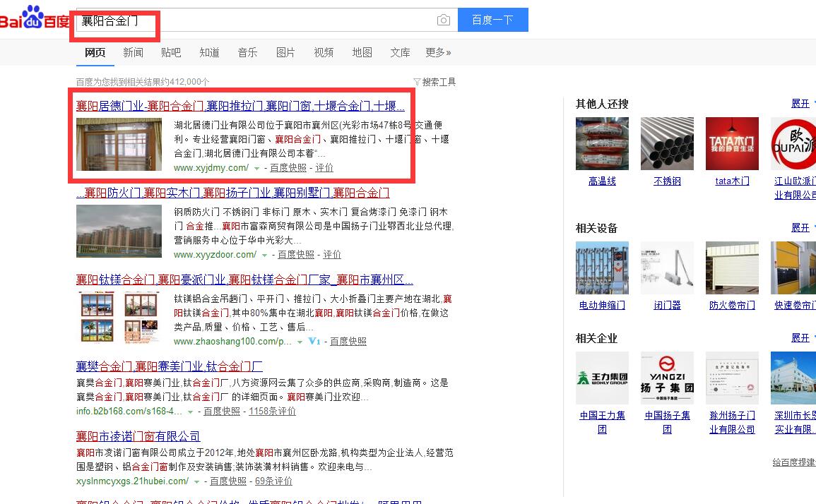Click the 防火卷帘门 thumbnail image

(x=732, y=268)
